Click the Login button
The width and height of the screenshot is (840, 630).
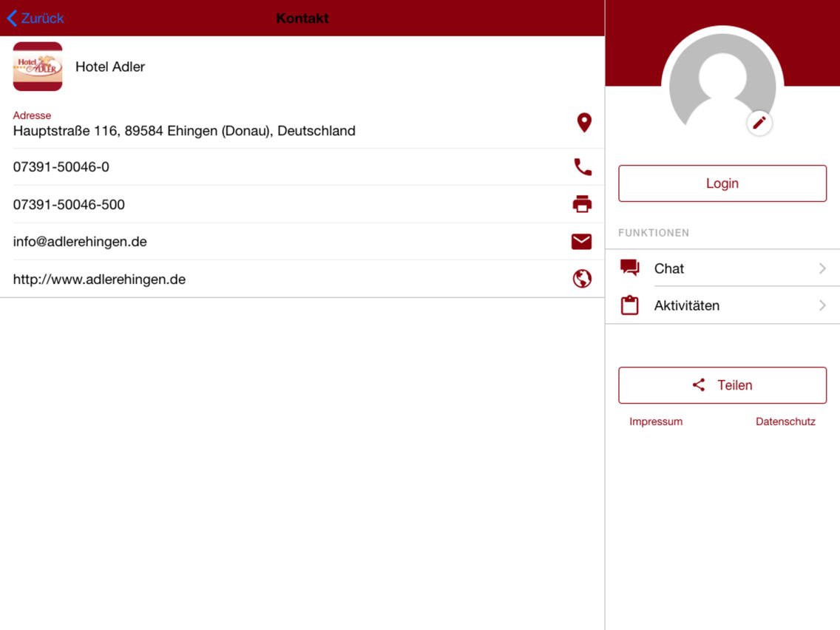(722, 183)
